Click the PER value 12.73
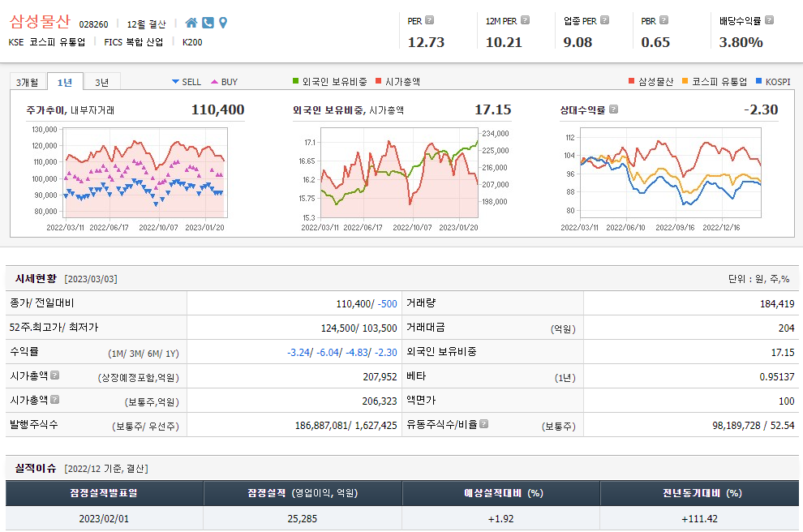803x532 pixels. pos(426,42)
